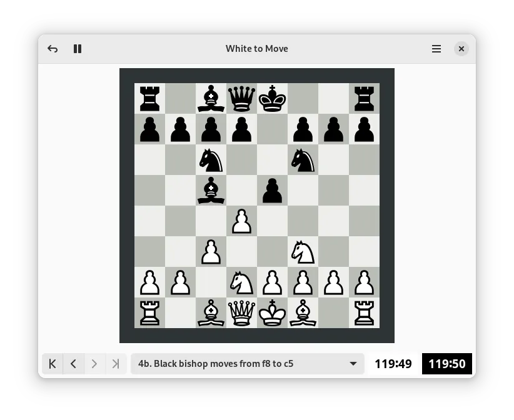514x420 pixels.
Task: Select the white knight on f3
Action: pos(303,252)
